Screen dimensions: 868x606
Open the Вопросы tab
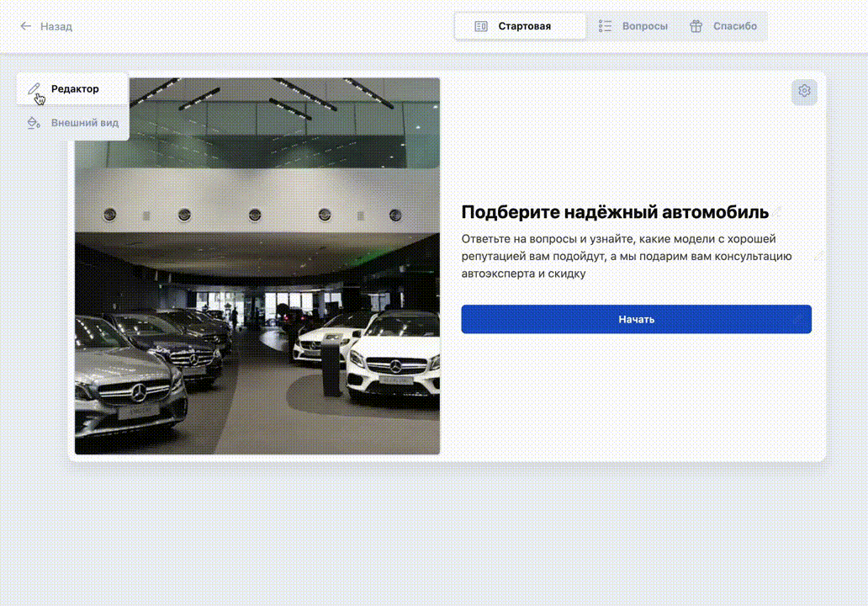pos(644,26)
